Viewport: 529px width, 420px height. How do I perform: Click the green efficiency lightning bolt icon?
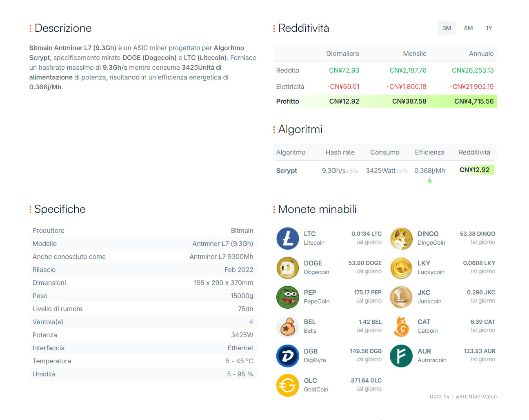click(430, 181)
